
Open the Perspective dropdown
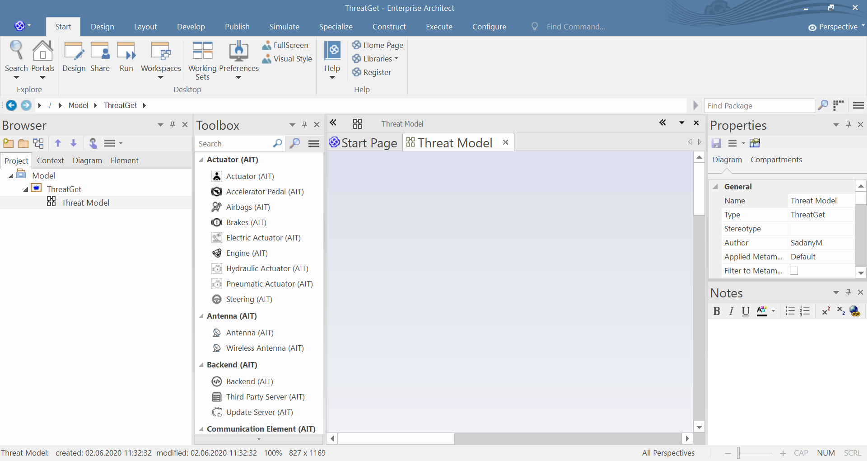tap(836, 27)
